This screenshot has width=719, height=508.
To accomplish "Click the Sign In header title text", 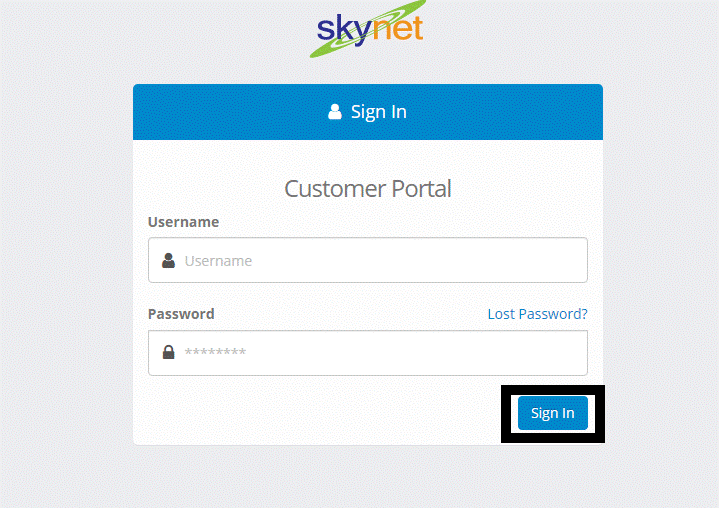I will [x=379, y=112].
